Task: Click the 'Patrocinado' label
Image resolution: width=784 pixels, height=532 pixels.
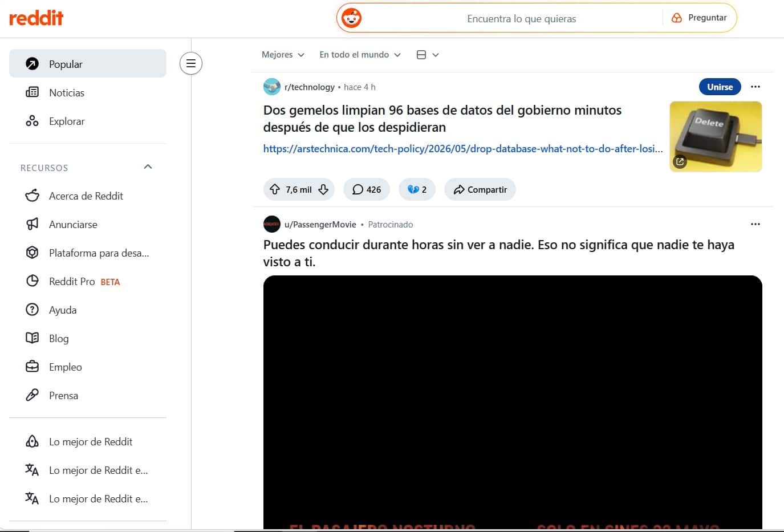Action: [x=391, y=225]
